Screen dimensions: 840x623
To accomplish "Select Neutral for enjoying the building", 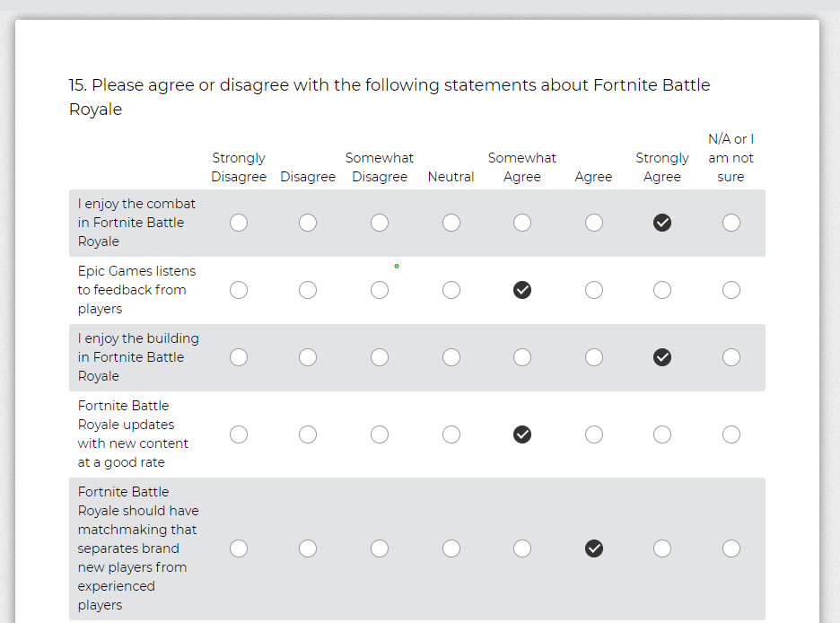I will pos(451,357).
